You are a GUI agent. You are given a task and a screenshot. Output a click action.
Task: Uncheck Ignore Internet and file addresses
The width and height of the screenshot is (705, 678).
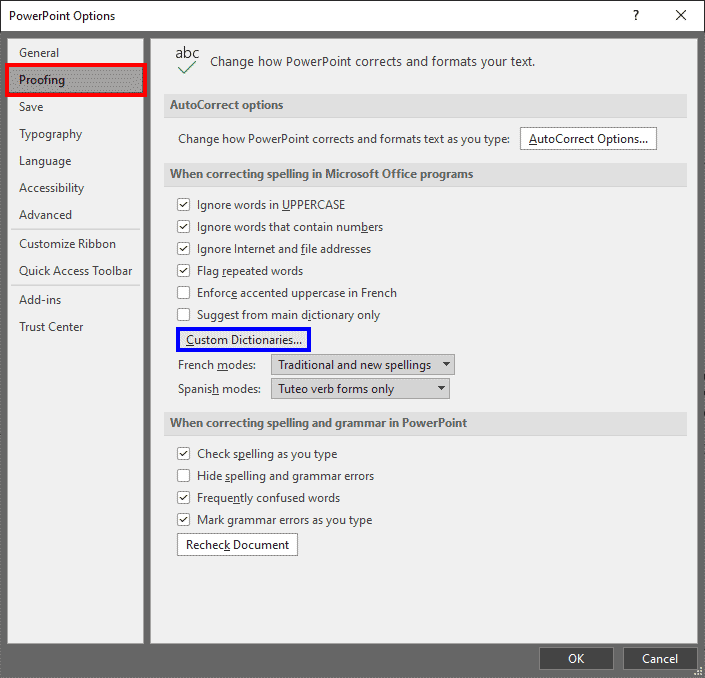click(x=183, y=249)
